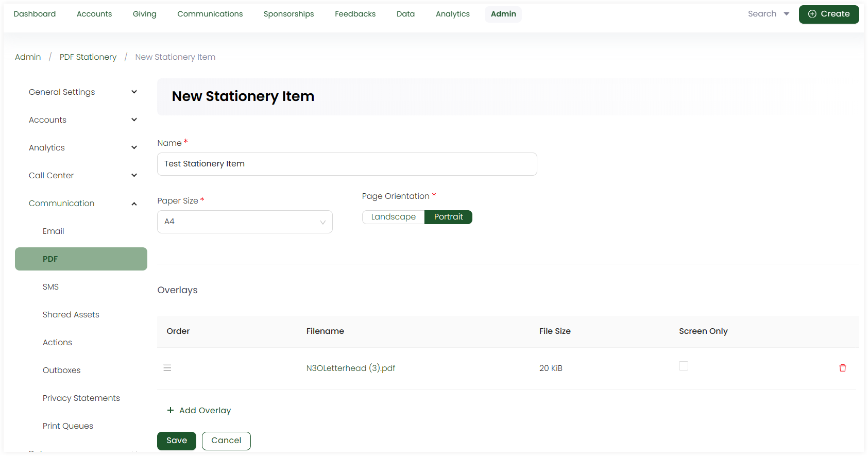Viewport: 868px width, 456px height.
Task: Open Privacy Statements in the sidebar
Action: [81, 398]
